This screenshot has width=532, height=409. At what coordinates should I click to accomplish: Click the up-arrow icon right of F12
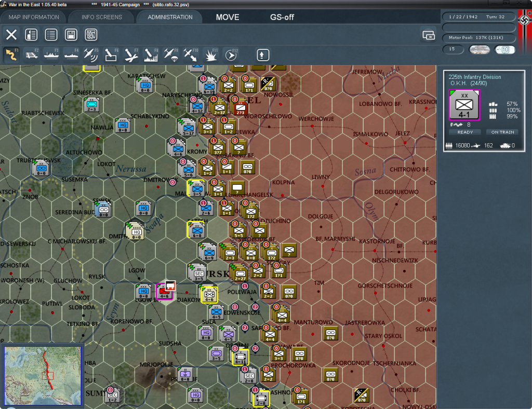(x=262, y=55)
